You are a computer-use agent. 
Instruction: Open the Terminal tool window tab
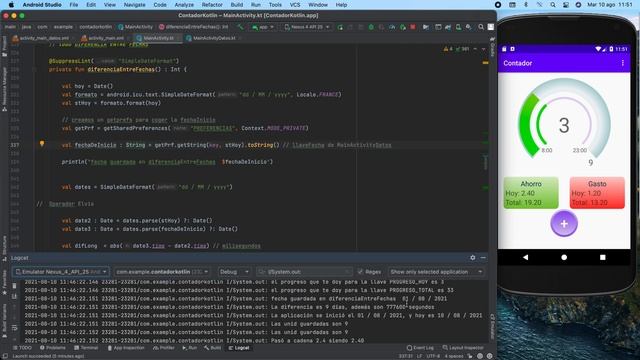[86, 348]
